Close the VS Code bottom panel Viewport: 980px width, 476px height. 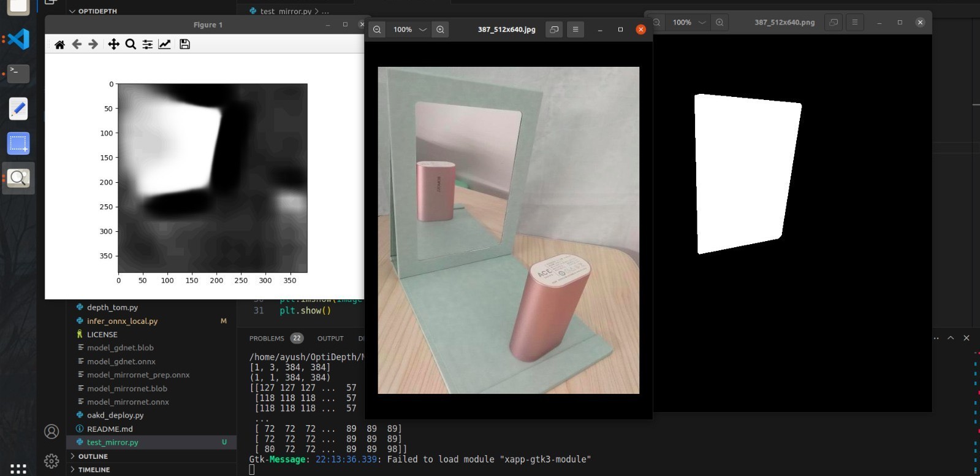pyautogui.click(x=967, y=338)
